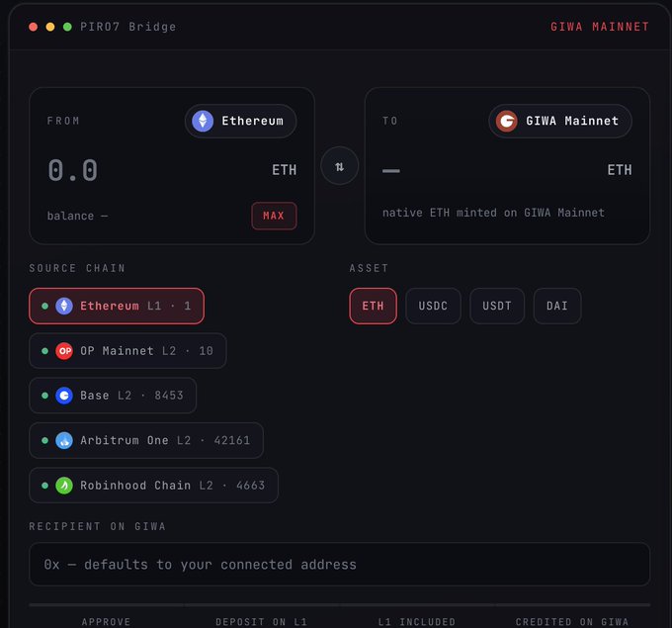672x628 pixels.
Task: Click the green status dot beside Robinhood Chain
Action: [x=45, y=486]
